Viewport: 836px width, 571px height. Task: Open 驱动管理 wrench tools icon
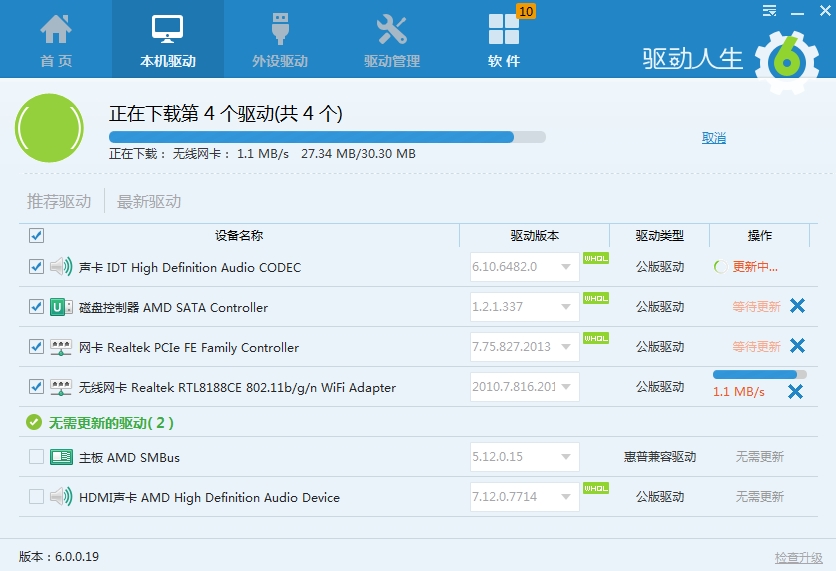coord(391,30)
